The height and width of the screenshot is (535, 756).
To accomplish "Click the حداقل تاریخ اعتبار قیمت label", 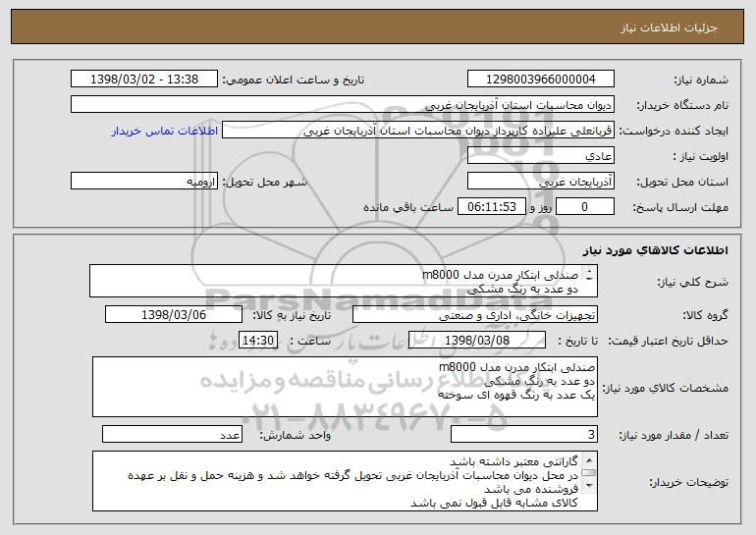I will [668, 341].
